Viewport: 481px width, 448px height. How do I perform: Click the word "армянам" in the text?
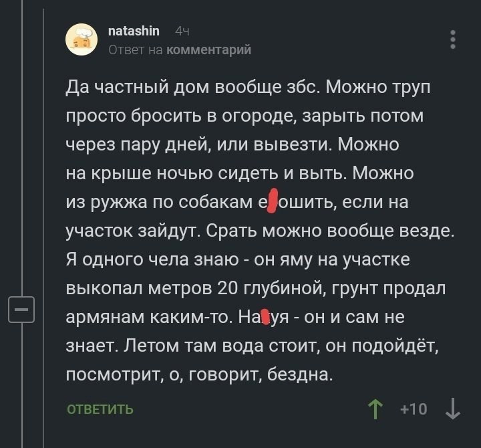coord(99,317)
